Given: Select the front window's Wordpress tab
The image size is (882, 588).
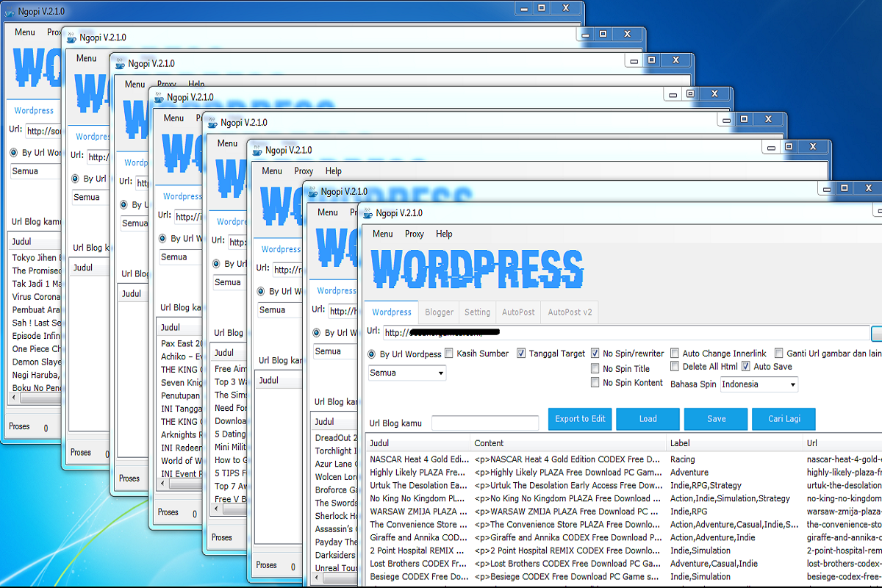Looking at the screenshot, I should coord(392,312).
